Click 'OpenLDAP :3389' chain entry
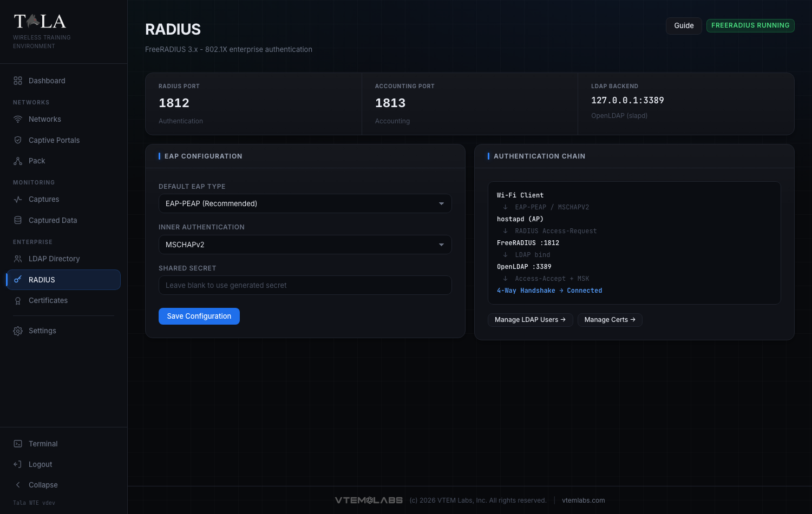The image size is (812, 514). tap(524, 267)
